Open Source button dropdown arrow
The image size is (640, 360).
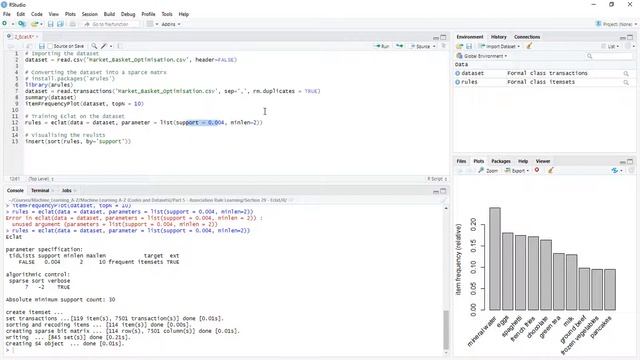point(434,47)
